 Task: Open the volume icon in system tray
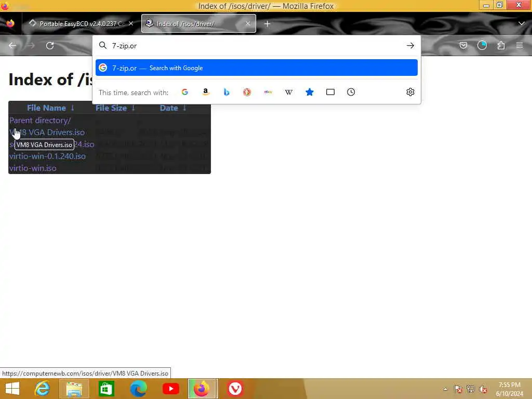(x=483, y=389)
